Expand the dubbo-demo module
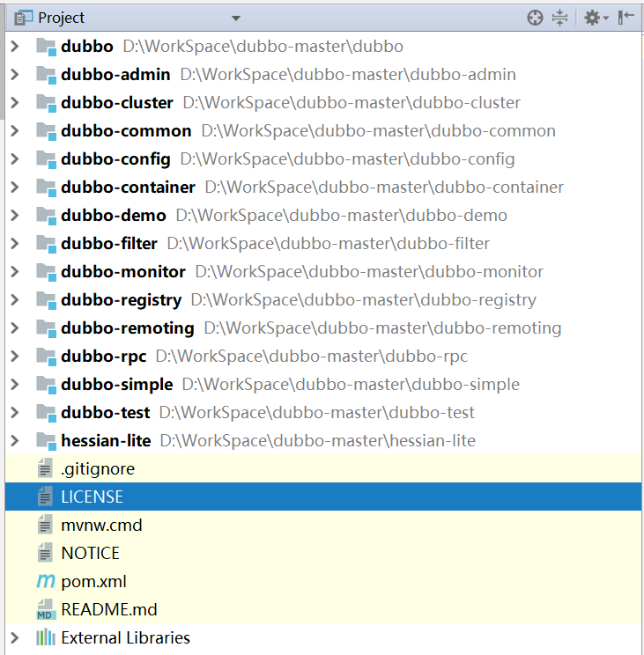 pyautogui.click(x=15, y=215)
